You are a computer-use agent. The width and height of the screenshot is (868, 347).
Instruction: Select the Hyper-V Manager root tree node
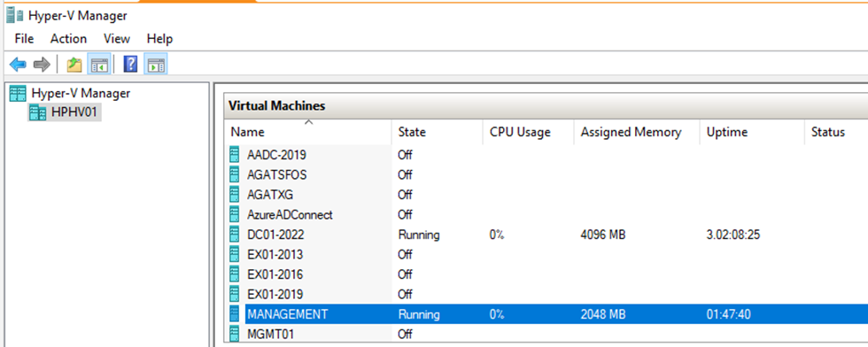(81, 93)
